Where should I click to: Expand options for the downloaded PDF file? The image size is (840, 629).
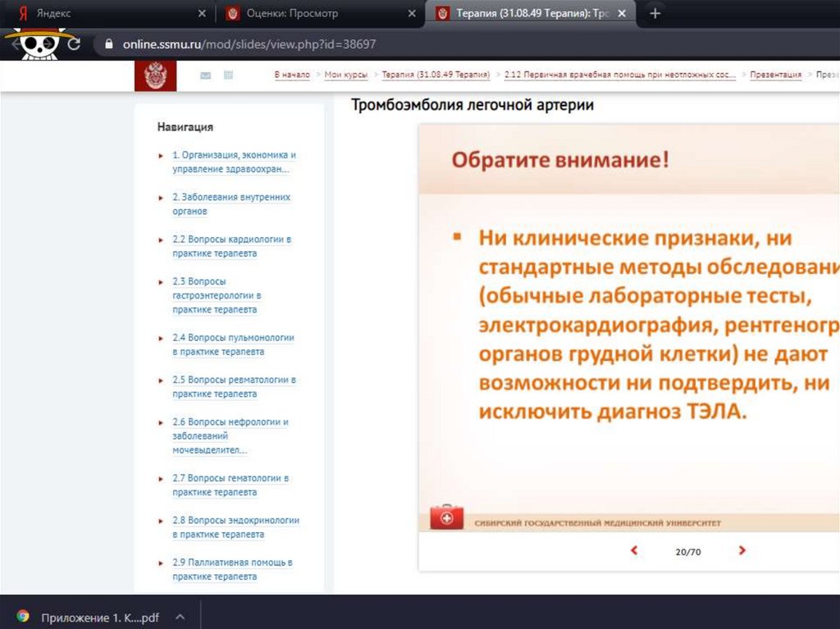coord(180,617)
